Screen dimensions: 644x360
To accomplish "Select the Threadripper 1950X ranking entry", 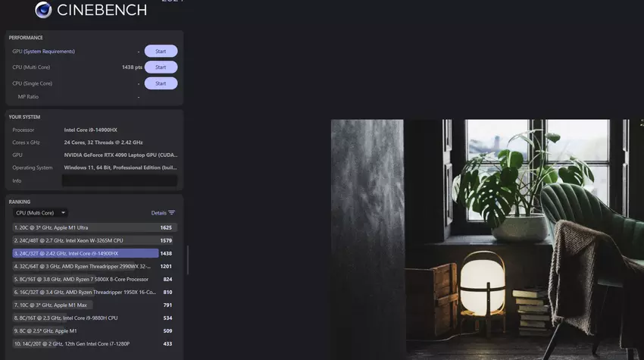I will pos(85,292).
